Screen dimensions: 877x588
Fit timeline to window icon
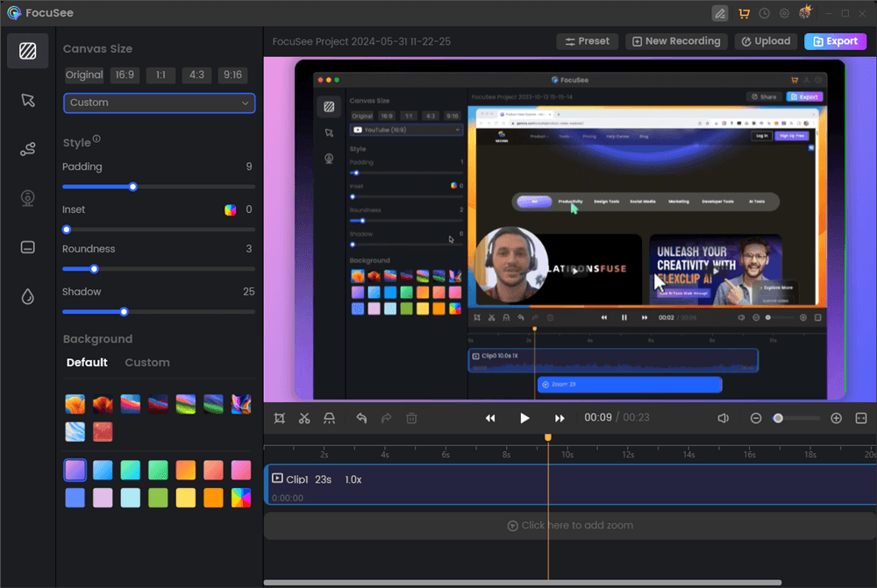(x=861, y=418)
